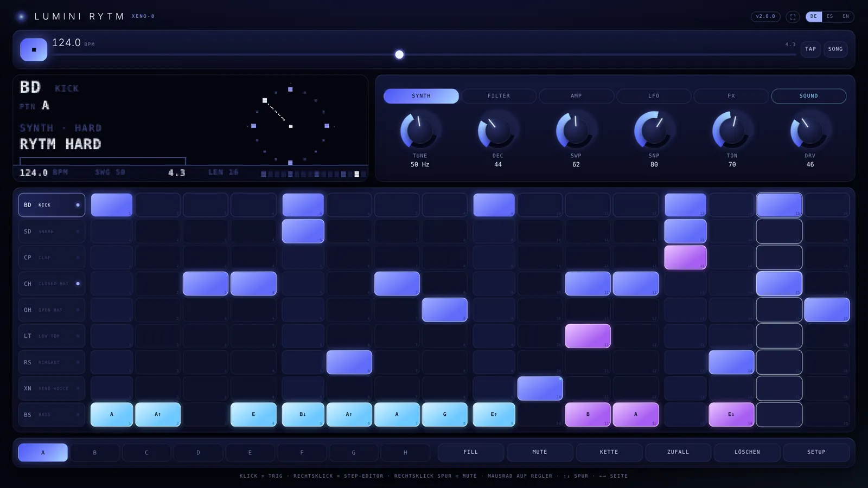Image resolution: width=868 pixels, height=488 pixels.
Task: Click the SWP knob
Action: [x=576, y=130]
